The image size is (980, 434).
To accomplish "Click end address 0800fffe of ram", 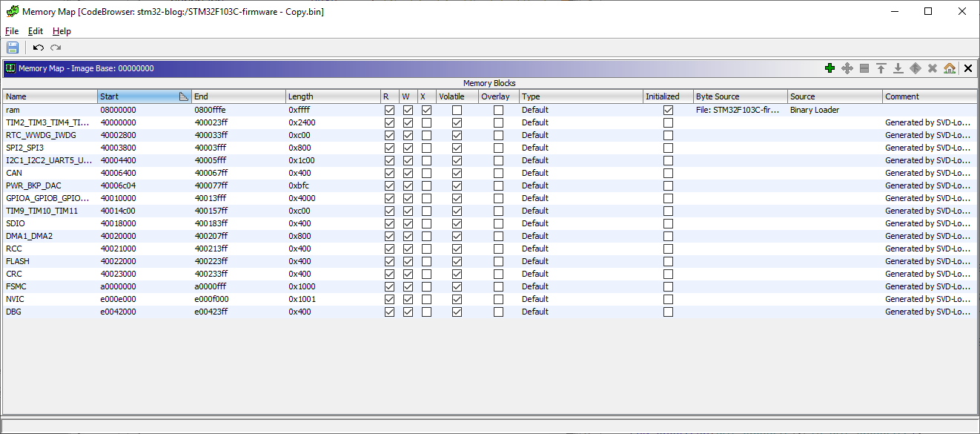I will 212,110.
